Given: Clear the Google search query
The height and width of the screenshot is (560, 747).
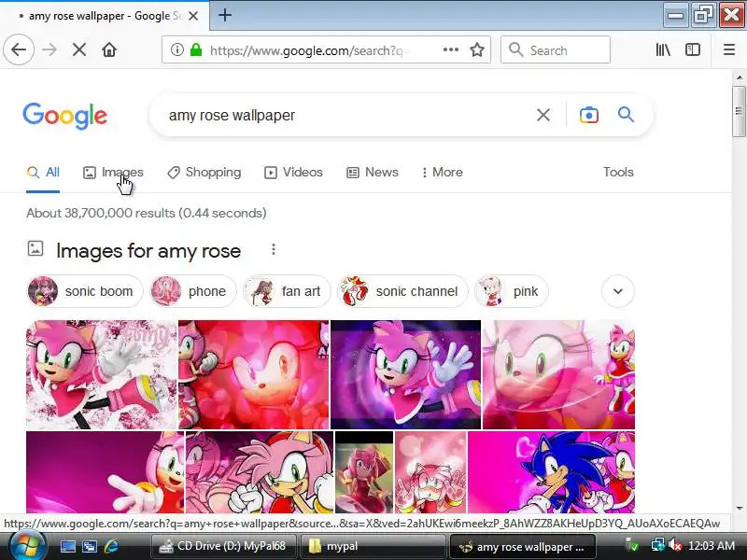Looking at the screenshot, I should (543, 115).
